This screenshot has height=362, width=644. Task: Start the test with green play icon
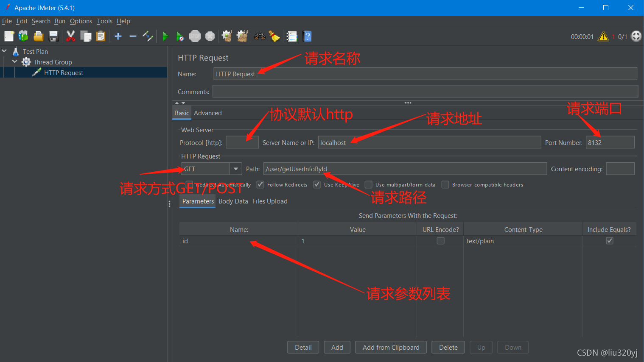pyautogui.click(x=165, y=36)
